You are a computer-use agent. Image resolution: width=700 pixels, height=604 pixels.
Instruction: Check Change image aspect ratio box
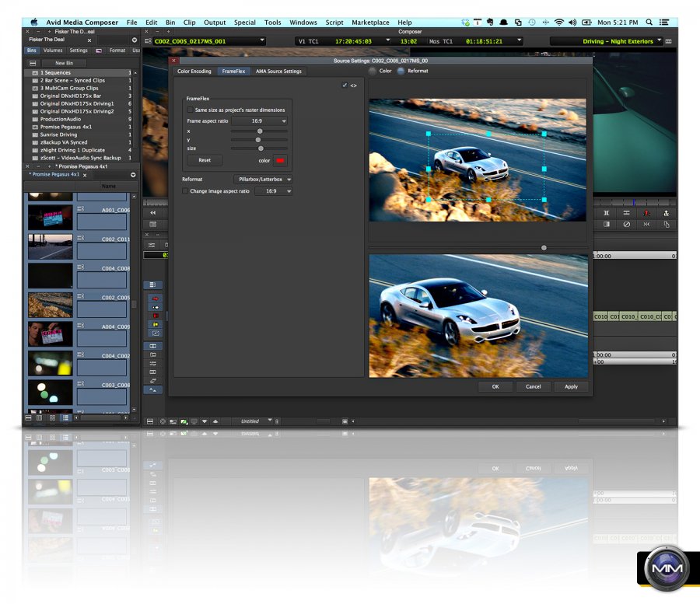point(185,191)
